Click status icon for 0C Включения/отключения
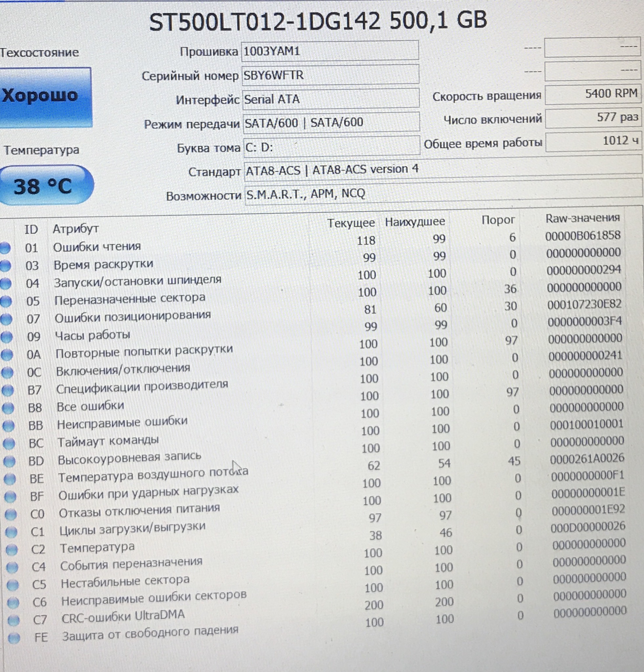This screenshot has height=672, width=644. [7, 373]
